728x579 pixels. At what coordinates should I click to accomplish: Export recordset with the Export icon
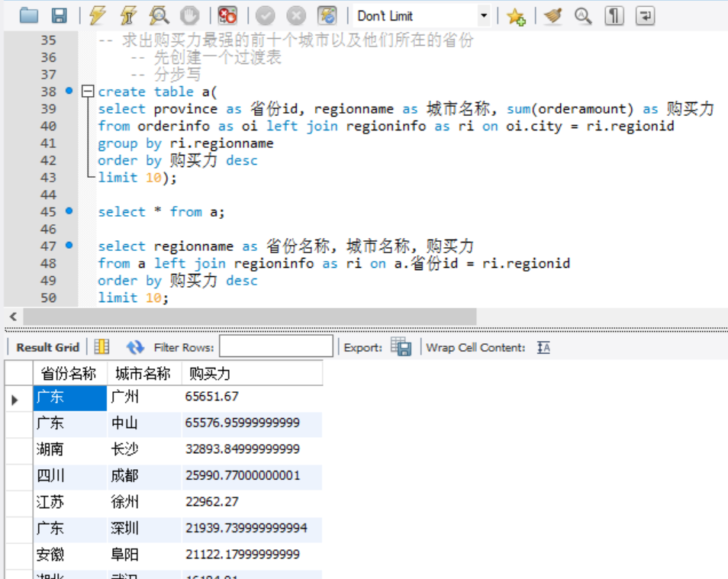[x=401, y=346]
